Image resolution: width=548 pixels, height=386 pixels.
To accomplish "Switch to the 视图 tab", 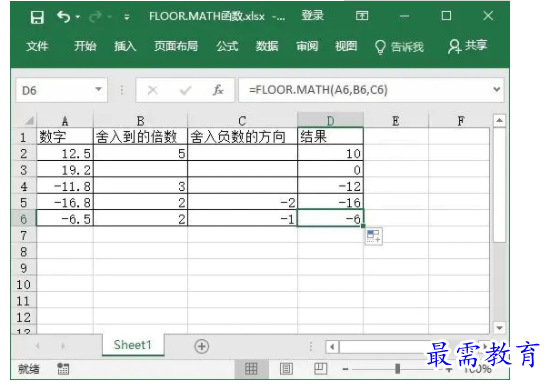I will pos(346,46).
